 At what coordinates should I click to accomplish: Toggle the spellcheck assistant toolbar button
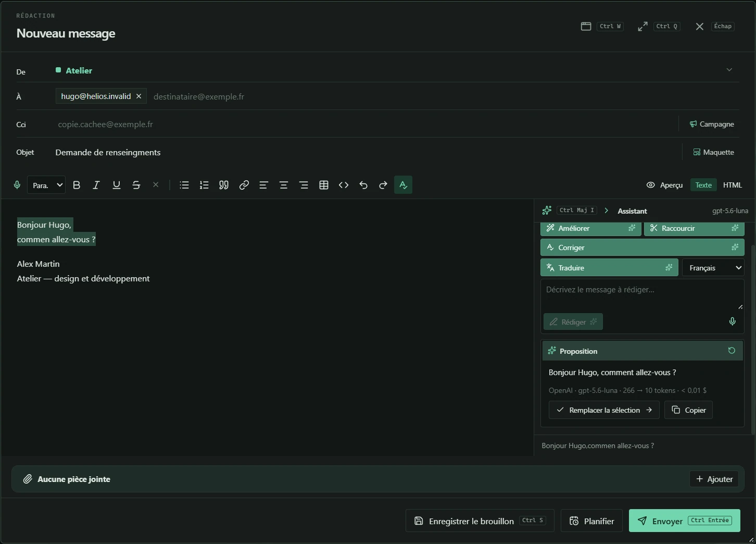[404, 185]
